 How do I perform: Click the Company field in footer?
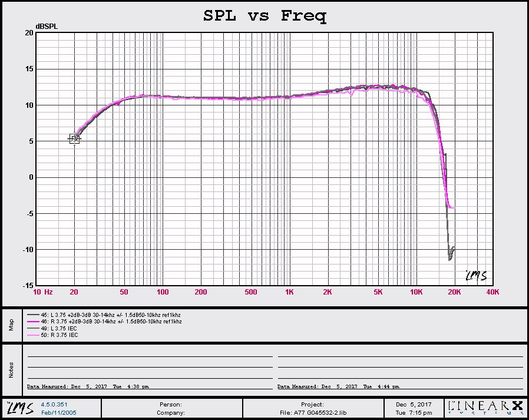pyautogui.click(x=171, y=412)
